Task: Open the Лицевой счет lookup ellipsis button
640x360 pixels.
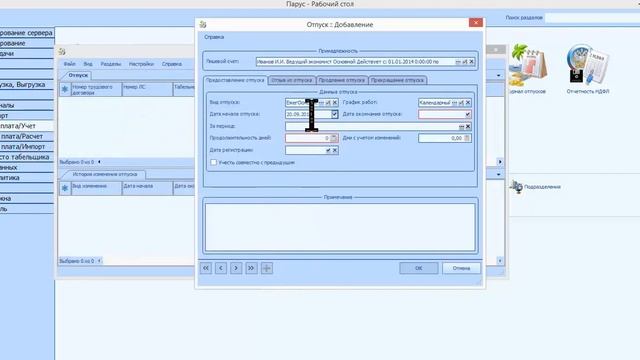Action: click(458, 62)
